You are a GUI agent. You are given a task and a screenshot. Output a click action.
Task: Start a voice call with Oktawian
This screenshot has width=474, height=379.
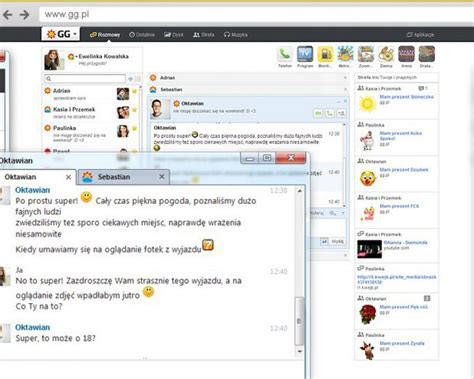point(329,114)
